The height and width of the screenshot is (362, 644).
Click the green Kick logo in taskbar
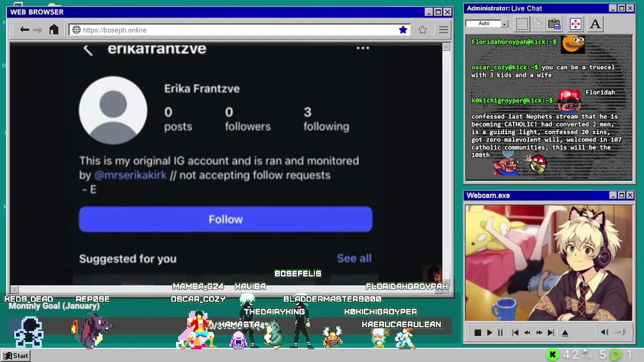553,355
